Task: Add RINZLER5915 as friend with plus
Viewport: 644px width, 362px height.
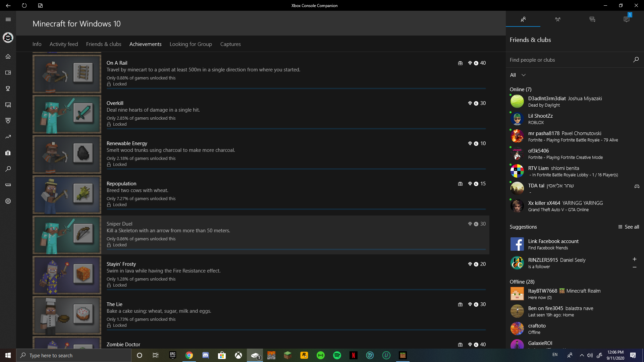Action: [x=634, y=259]
